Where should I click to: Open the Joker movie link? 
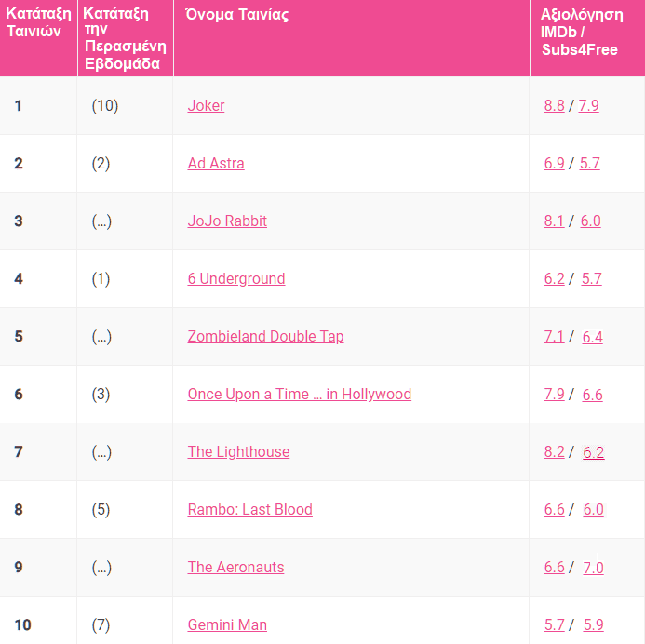click(x=206, y=105)
